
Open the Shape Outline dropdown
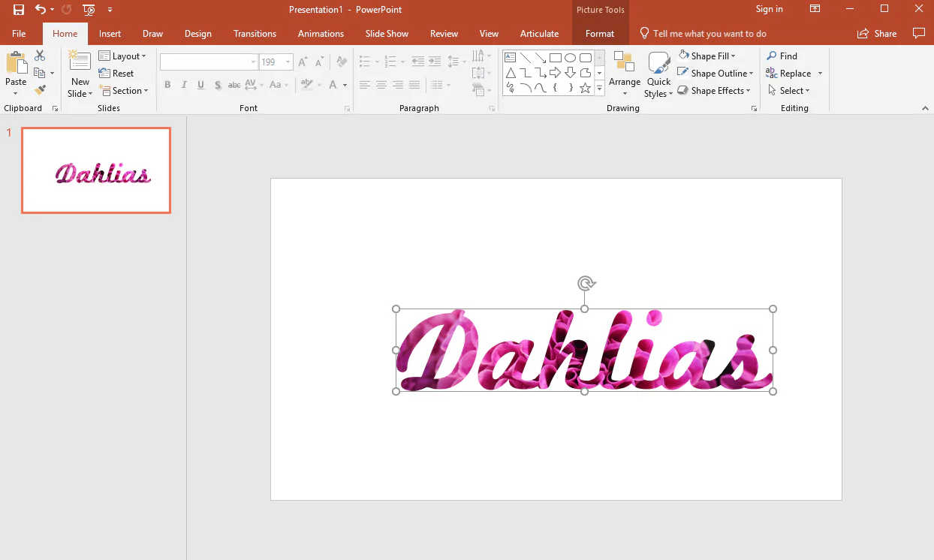pos(715,74)
